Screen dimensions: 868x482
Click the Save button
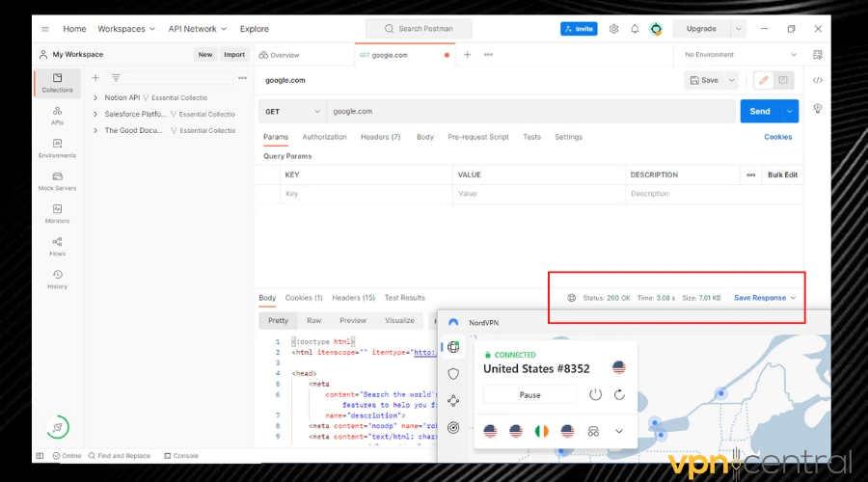click(704, 80)
